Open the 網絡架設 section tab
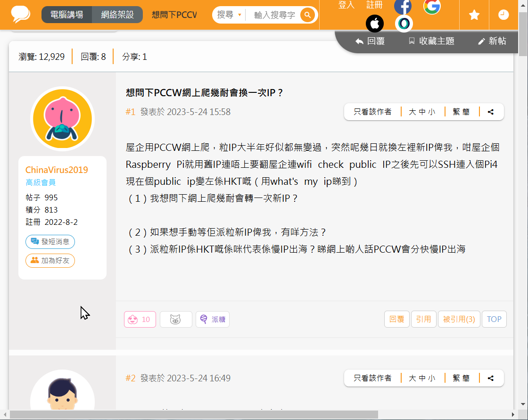 [x=118, y=15]
